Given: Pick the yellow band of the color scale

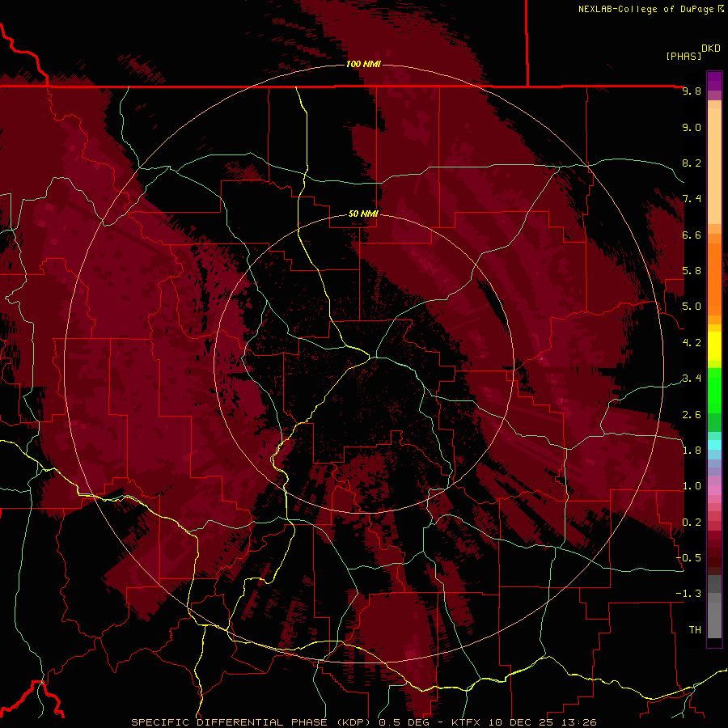Looking at the screenshot, I should pos(714,346).
